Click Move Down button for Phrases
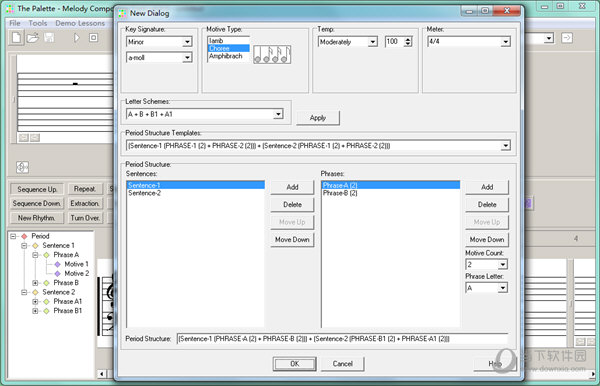The height and width of the screenshot is (386, 600). 487,239
